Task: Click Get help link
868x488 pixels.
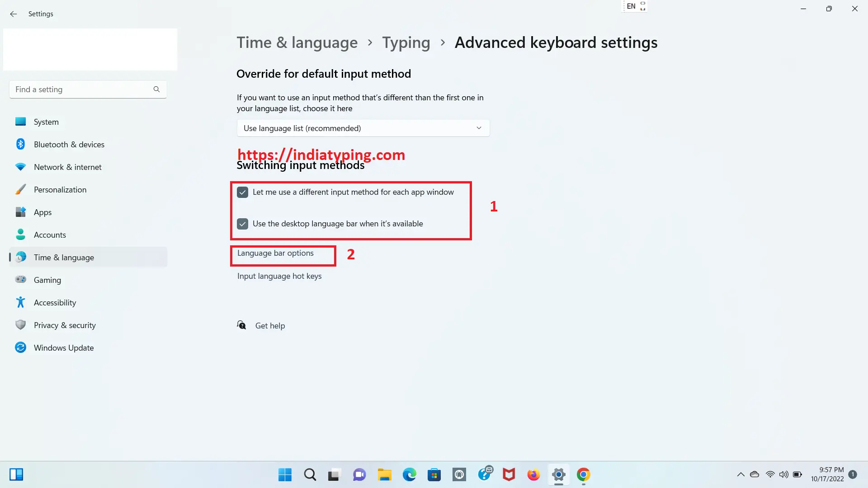Action: click(x=270, y=325)
